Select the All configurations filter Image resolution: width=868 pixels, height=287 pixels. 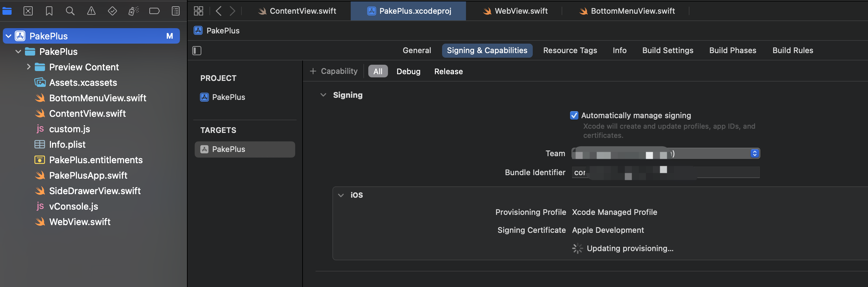378,71
